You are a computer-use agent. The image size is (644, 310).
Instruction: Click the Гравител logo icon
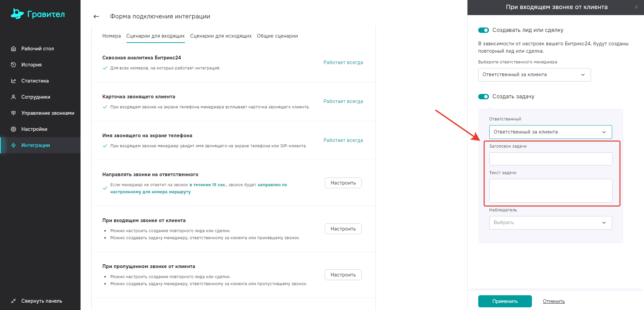tap(17, 14)
